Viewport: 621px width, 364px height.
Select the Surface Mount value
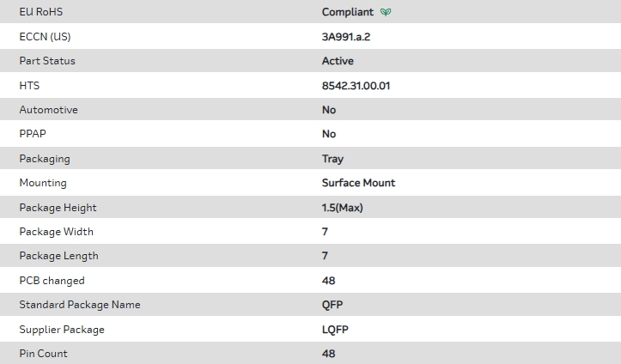coord(358,183)
